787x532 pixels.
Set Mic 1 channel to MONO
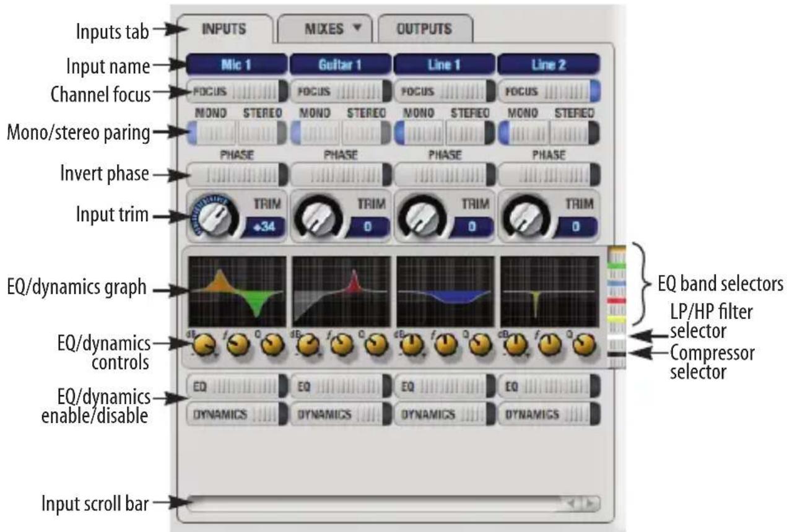tap(212, 133)
